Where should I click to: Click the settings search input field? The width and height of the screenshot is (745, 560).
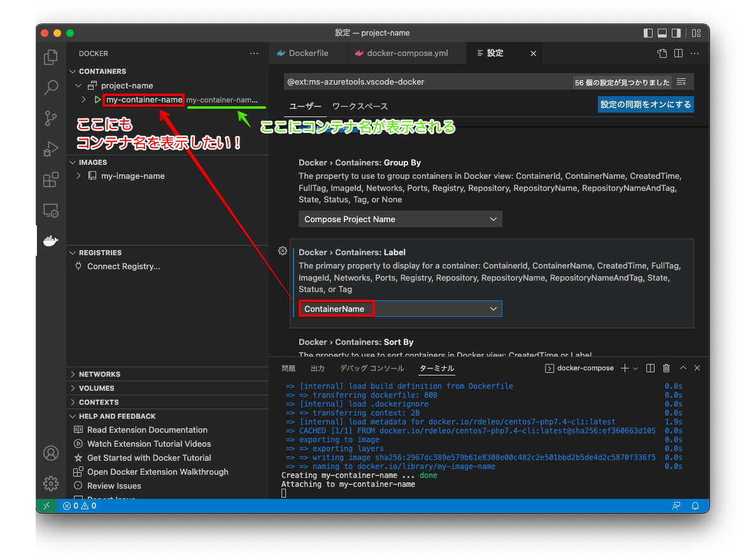coord(428,81)
